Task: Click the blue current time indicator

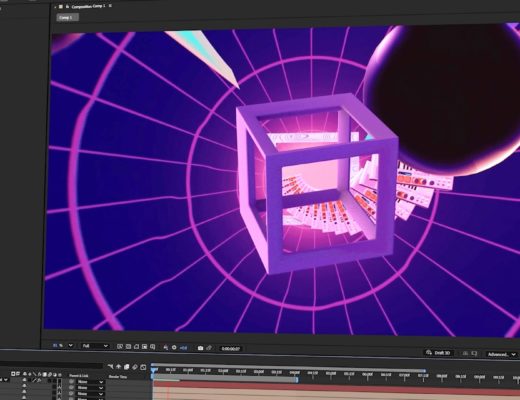Action: coord(153,370)
